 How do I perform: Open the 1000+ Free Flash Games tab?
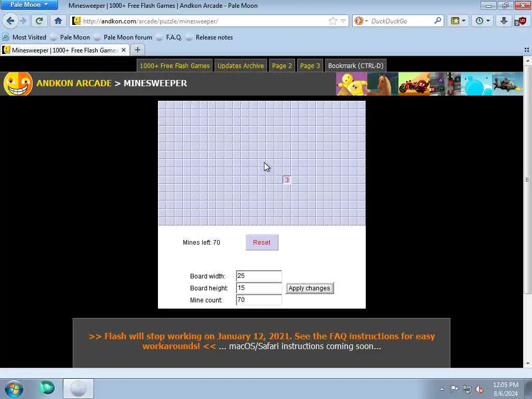coord(175,66)
